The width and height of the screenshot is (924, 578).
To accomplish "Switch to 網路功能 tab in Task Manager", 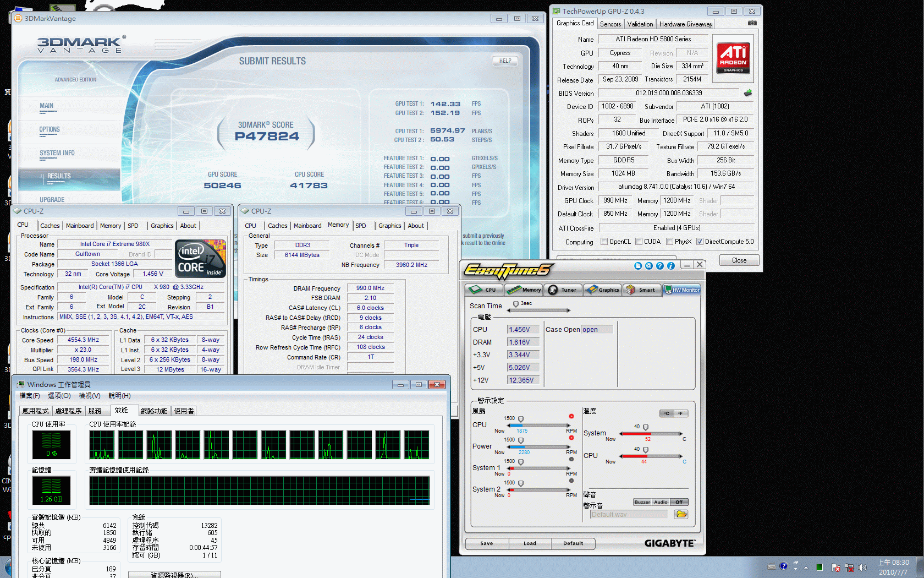I will (154, 411).
